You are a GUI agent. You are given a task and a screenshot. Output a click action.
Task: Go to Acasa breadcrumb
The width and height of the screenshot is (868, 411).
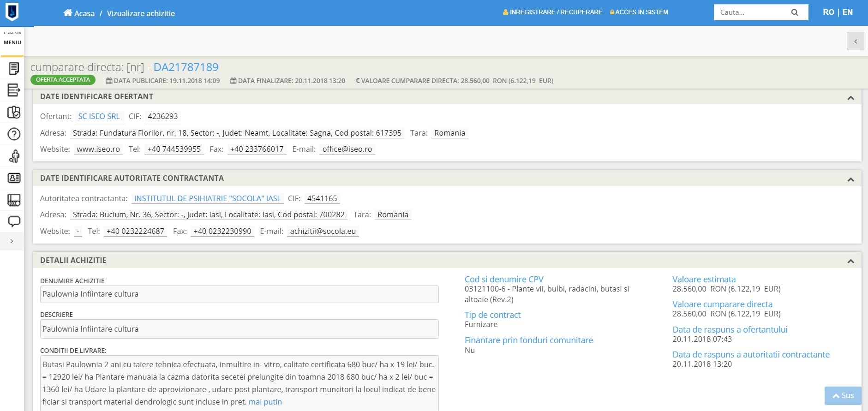click(84, 13)
